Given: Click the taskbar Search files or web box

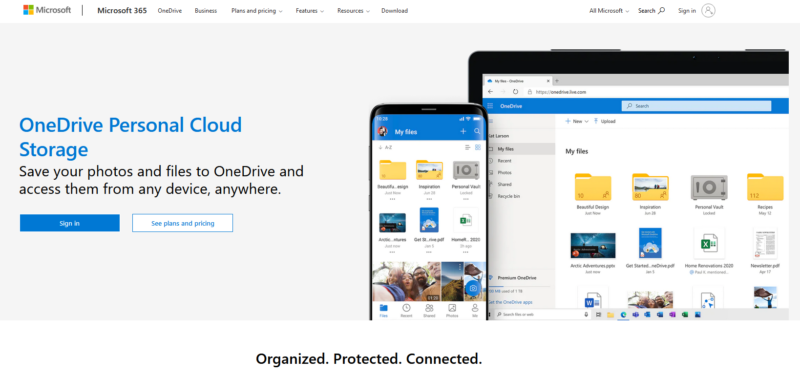Looking at the screenshot, I should (x=542, y=315).
